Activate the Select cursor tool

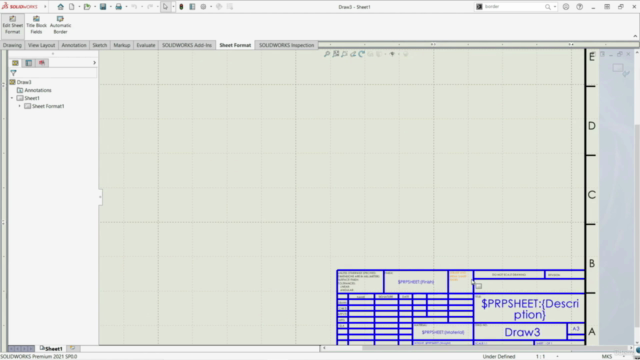[x=165, y=7]
